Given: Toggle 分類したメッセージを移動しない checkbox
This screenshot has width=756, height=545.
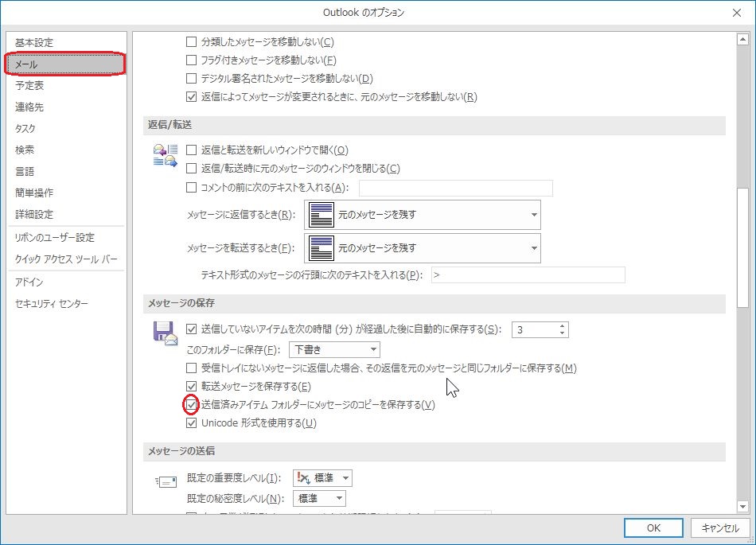Looking at the screenshot, I should coord(192,42).
